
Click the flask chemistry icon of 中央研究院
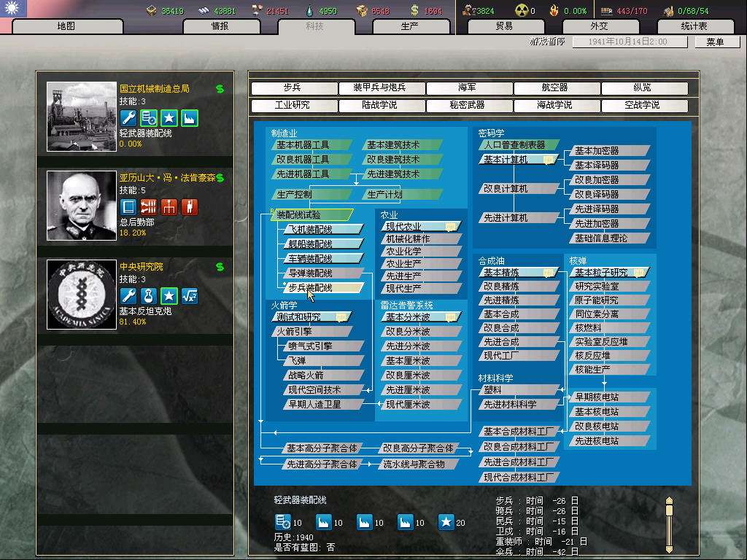click(x=149, y=296)
